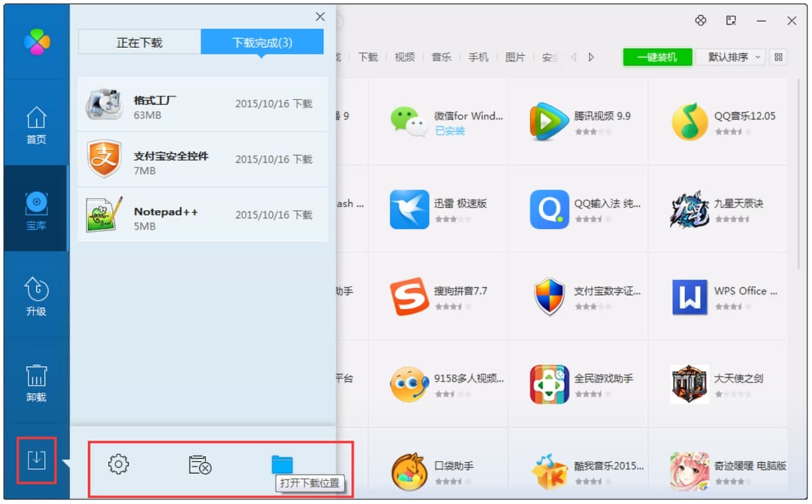Image resolution: width=812 pixels, height=504 pixels.
Task: Open the 视频 category tab
Action: tap(405, 57)
